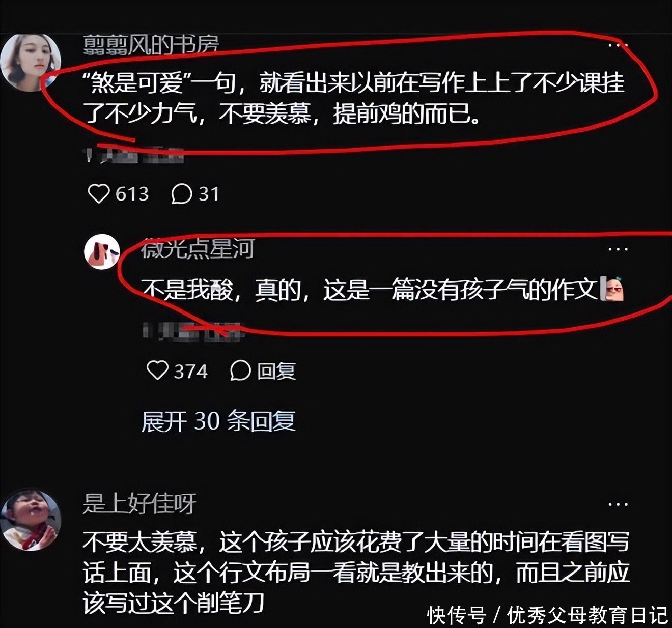
Task: Open 是上好佳呀 profile avatar
Action: [x=31, y=521]
